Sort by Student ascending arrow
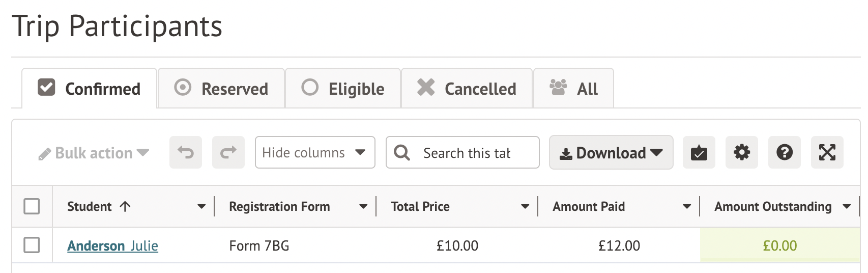 coord(125,206)
